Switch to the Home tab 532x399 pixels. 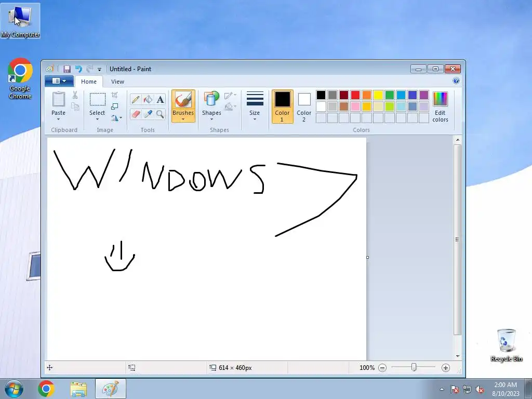(x=88, y=82)
